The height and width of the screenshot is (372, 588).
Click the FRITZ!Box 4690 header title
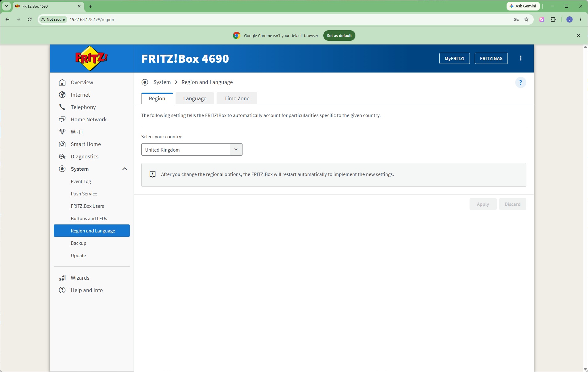tap(185, 58)
